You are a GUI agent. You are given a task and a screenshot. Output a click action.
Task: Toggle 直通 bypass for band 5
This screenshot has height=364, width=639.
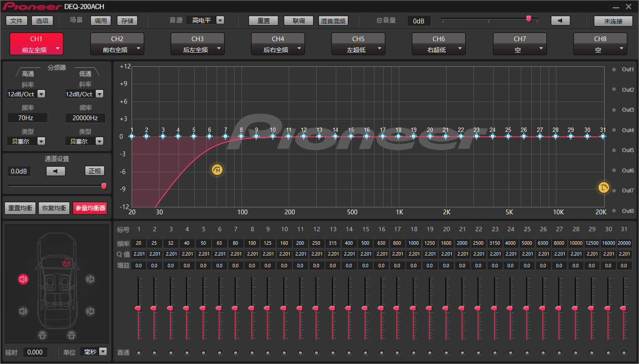(x=203, y=353)
